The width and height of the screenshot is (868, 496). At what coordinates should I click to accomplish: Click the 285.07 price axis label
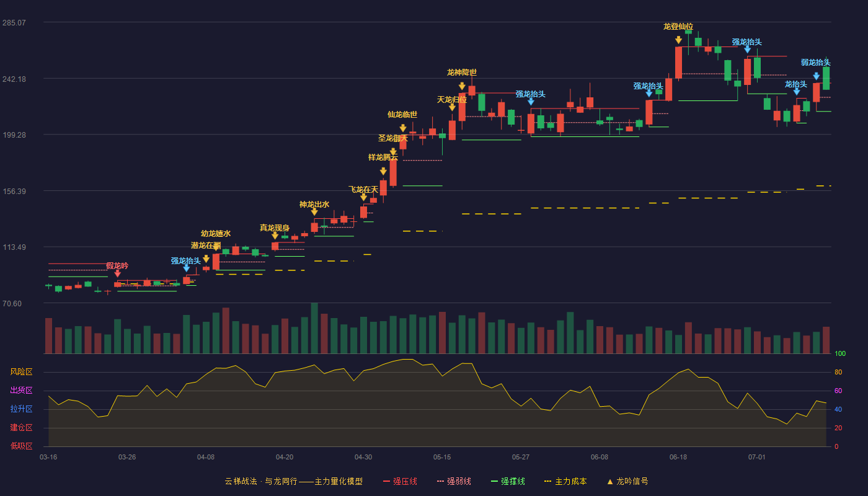(14, 23)
